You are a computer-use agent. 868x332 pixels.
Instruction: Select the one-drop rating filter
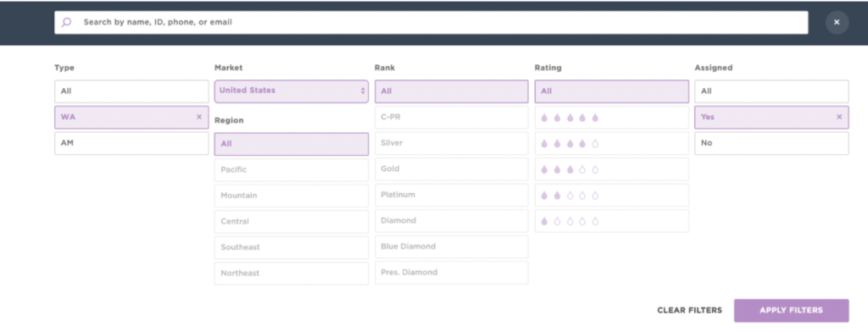tap(612, 221)
